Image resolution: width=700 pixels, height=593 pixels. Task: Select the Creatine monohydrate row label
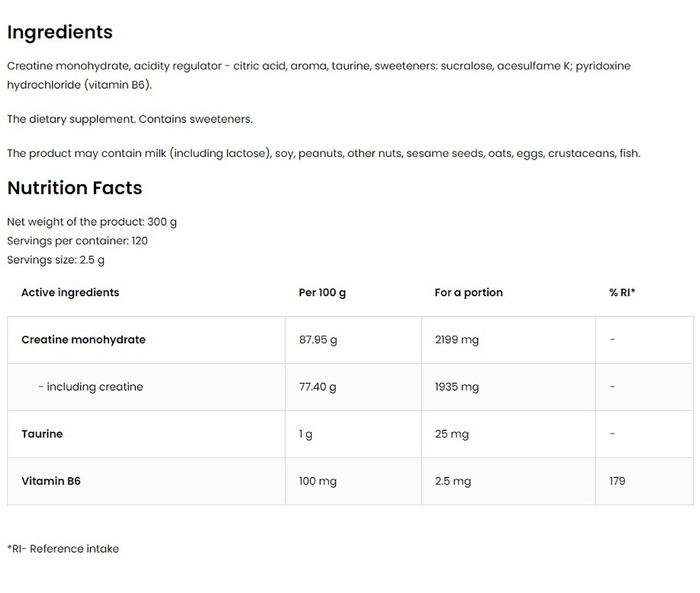tap(83, 339)
